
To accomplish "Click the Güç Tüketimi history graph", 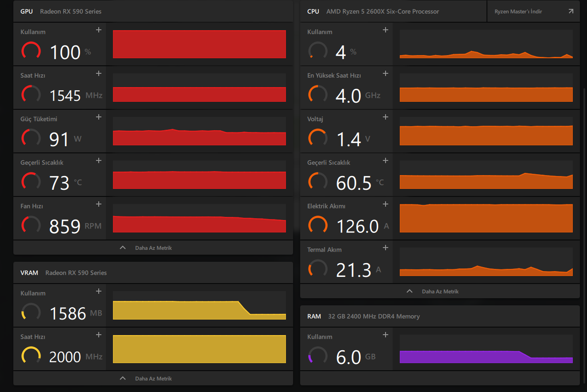I will 199,131.
